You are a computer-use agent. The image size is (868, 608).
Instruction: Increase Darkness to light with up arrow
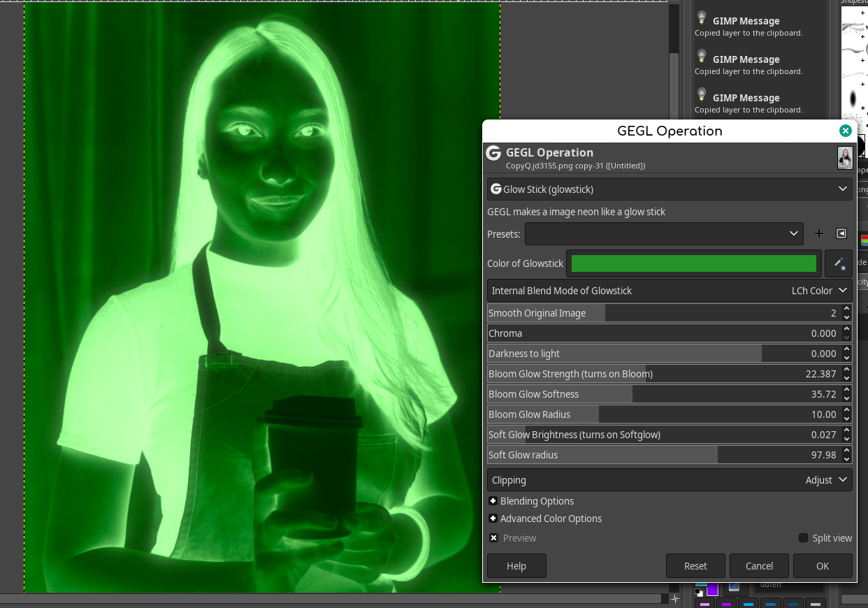(x=846, y=349)
